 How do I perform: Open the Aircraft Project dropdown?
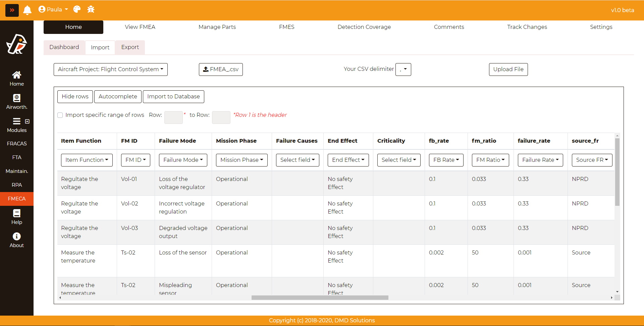[111, 69]
